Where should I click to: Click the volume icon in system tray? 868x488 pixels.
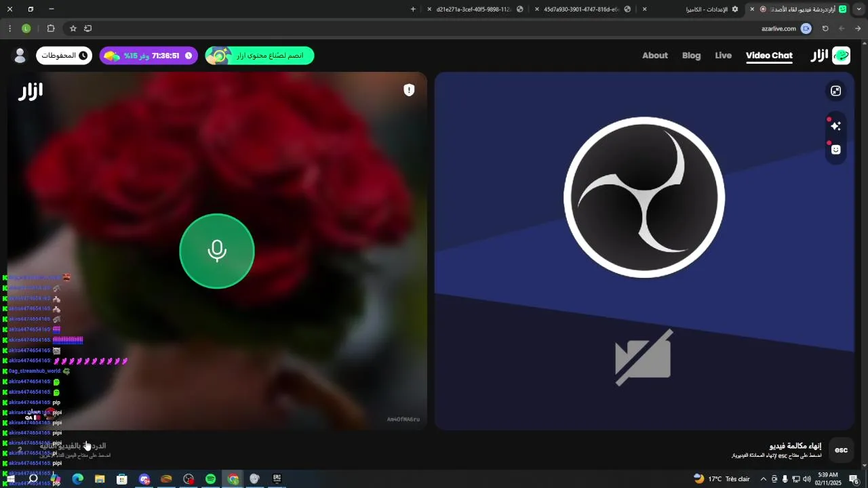pyautogui.click(x=807, y=479)
